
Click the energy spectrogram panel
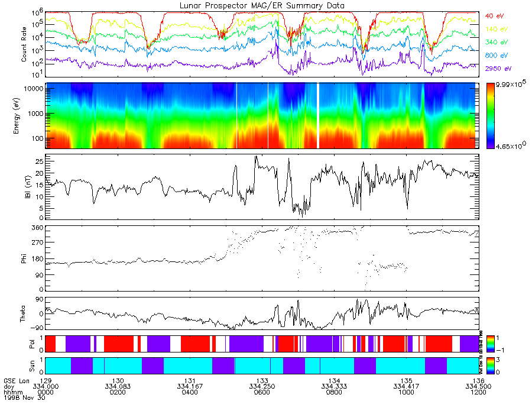click(262, 116)
